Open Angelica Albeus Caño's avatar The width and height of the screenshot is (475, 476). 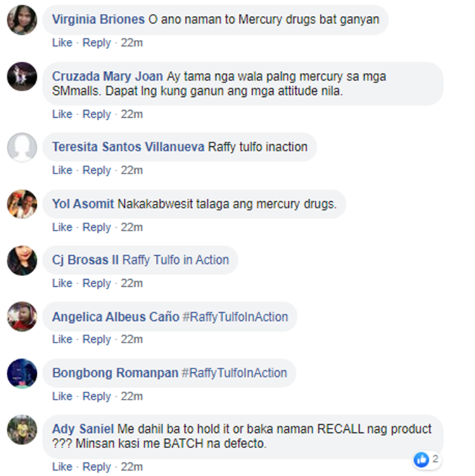22,316
